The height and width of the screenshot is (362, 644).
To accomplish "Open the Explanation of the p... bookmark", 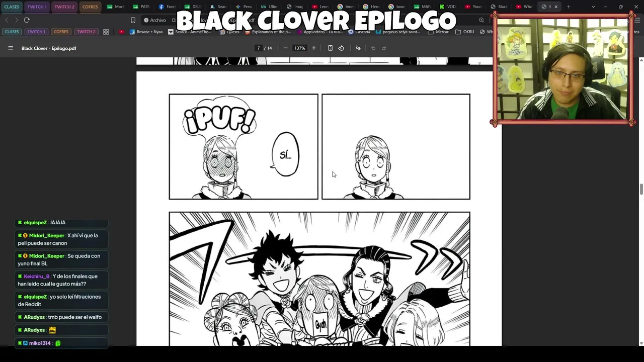I will coord(268,32).
